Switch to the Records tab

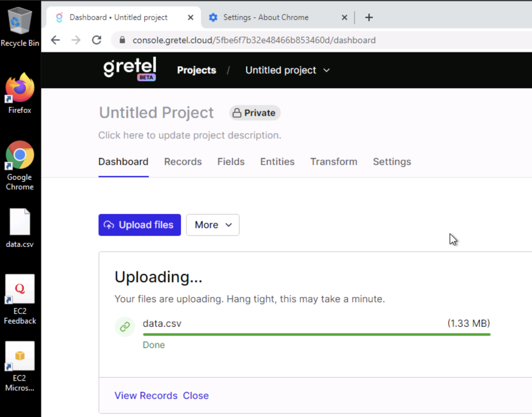pos(183,162)
